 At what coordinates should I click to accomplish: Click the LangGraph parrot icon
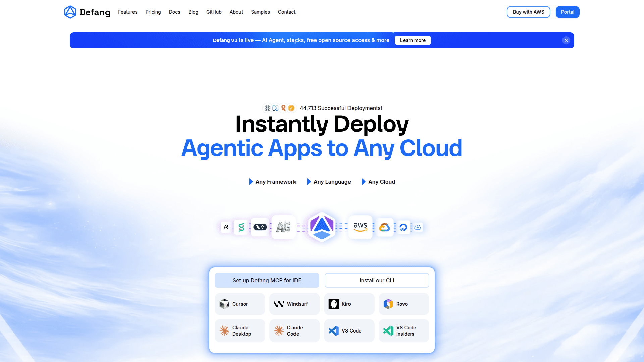[260, 227]
